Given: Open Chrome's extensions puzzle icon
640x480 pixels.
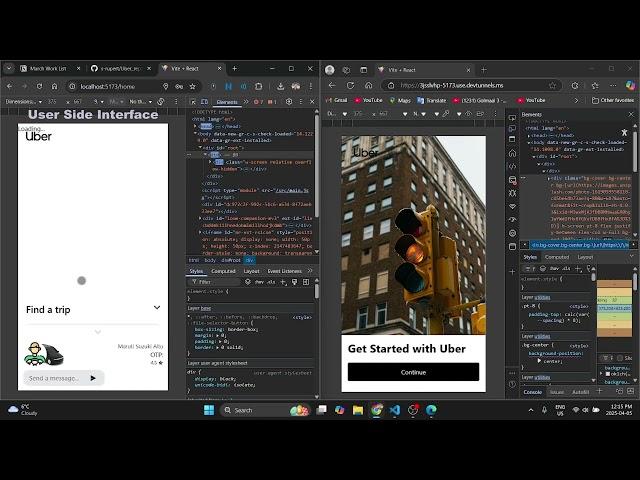Looking at the screenshot, I should pyautogui.click(x=258, y=86).
